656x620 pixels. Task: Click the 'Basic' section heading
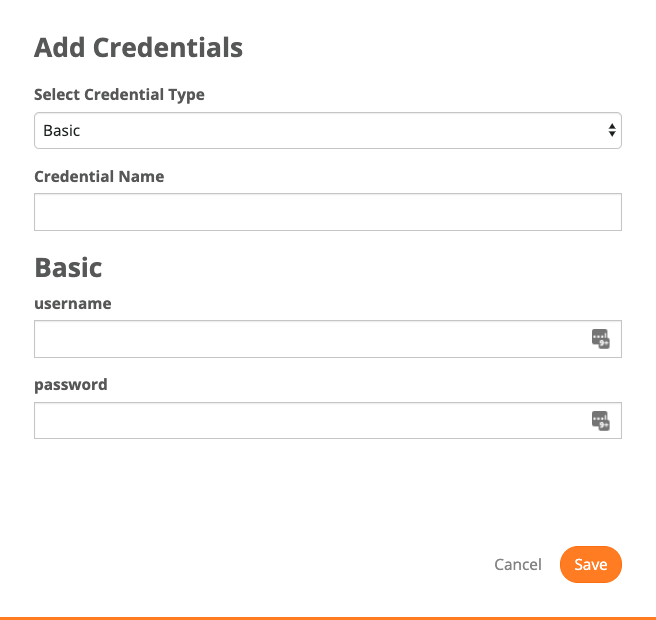68,267
